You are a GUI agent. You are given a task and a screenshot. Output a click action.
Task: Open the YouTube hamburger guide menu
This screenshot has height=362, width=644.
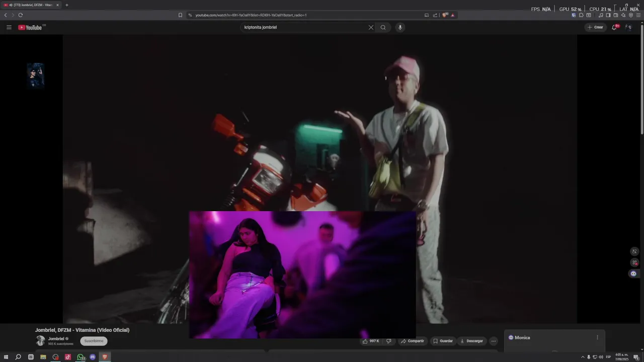tap(9, 27)
